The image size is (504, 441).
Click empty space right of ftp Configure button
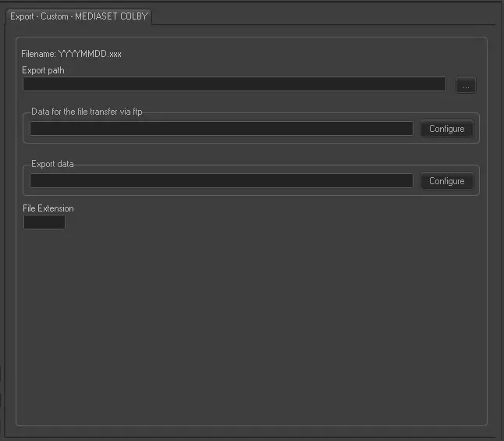pyautogui.click(x=476, y=129)
